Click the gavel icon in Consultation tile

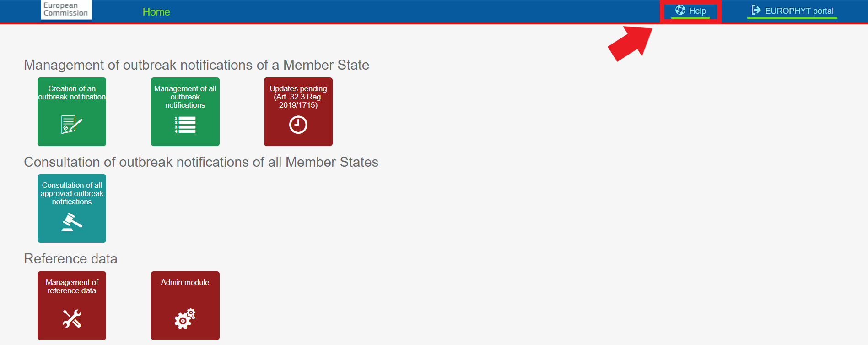72,222
